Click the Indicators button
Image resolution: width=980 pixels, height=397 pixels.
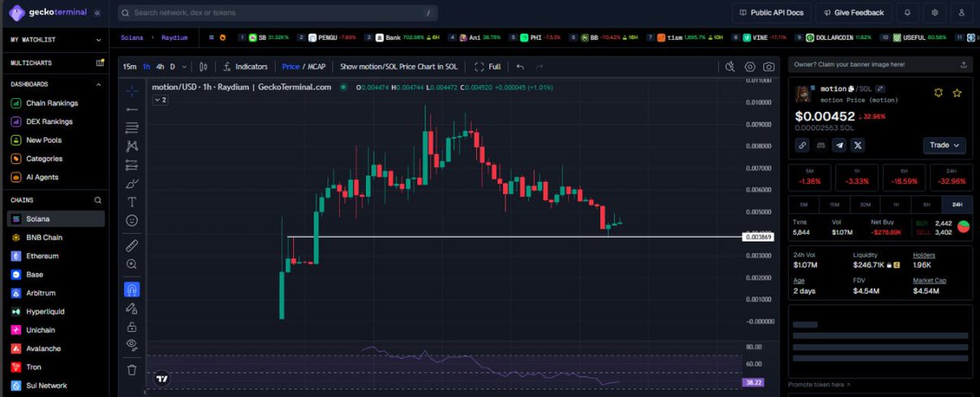[x=245, y=66]
